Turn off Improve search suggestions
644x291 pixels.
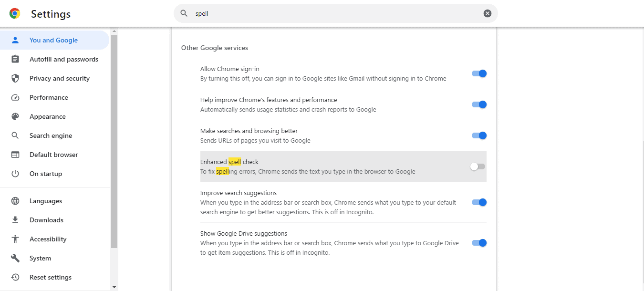pyautogui.click(x=479, y=202)
